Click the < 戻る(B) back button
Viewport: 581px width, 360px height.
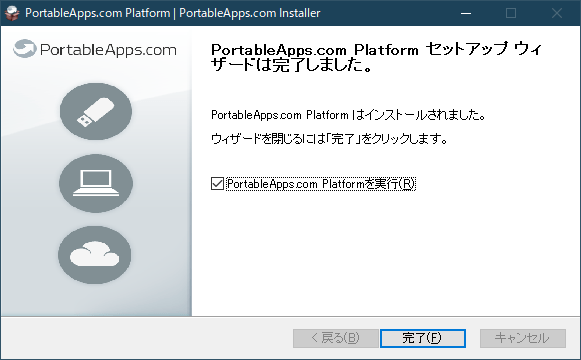[x=335, y=338]
